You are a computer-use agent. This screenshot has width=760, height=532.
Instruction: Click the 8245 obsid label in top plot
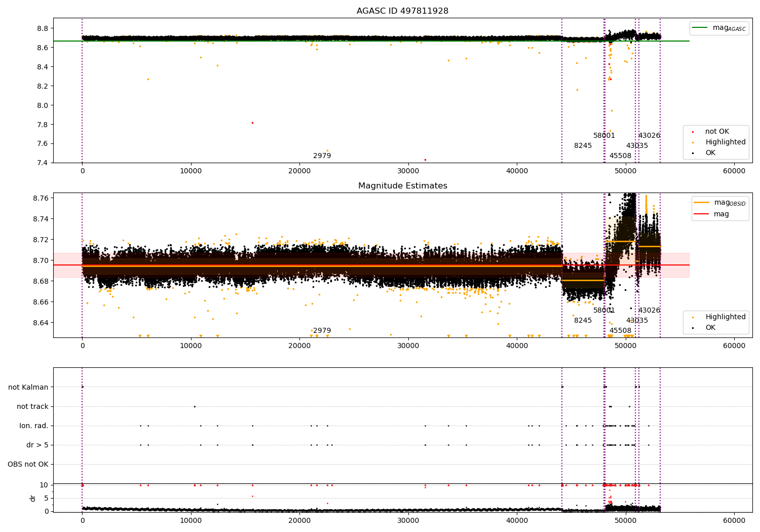(x=583, y=146)
